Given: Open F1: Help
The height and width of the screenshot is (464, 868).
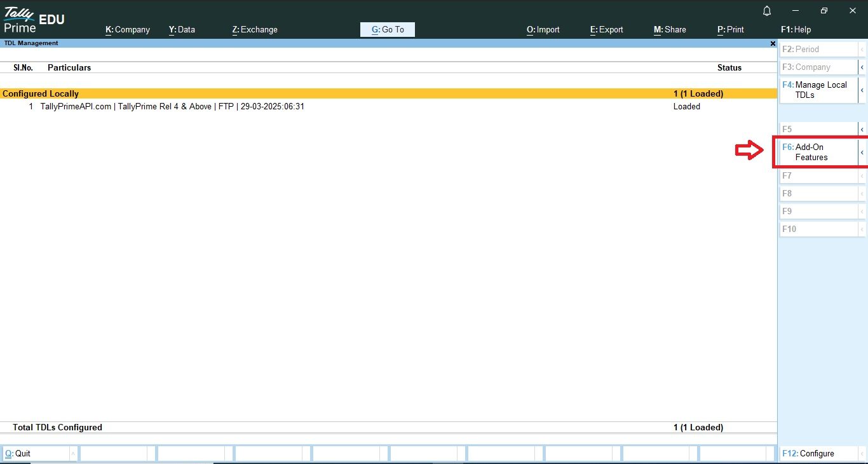Looking at the screenshot, I should (796, 29).
